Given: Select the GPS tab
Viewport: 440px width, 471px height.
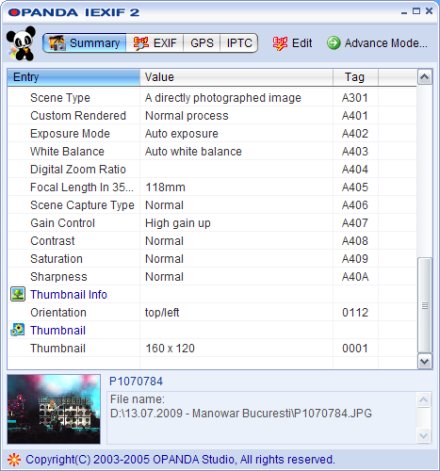Looking at the screenshot, I should pyautogui.click(x=202, y=43).
